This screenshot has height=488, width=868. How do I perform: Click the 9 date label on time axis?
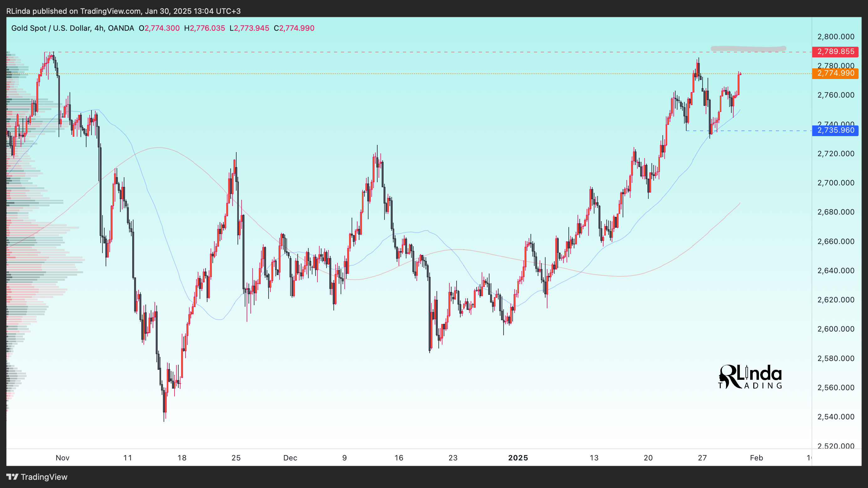(344, 458)
